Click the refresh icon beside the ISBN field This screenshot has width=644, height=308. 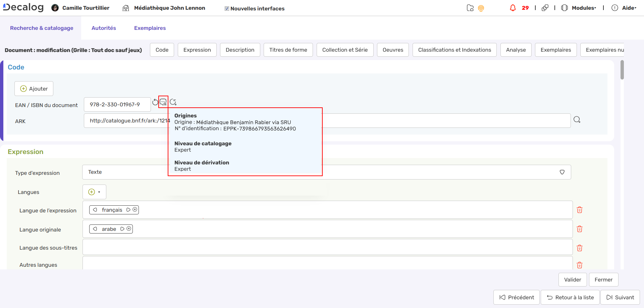pos(155,102)
